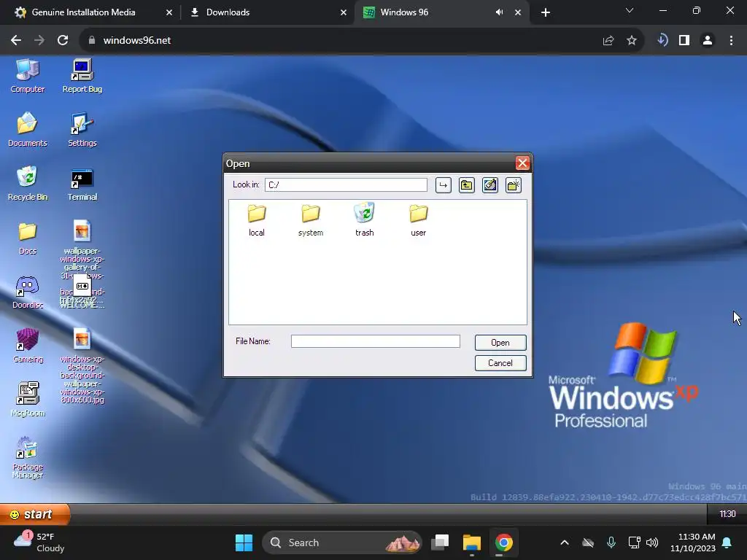
Task: Click the Look in path field
Action: 346,184
